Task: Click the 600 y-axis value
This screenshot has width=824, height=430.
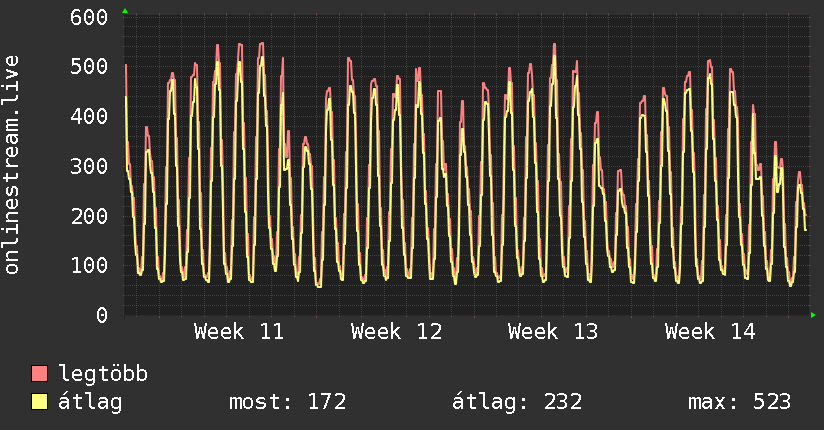Action: (x=89, y=17)
